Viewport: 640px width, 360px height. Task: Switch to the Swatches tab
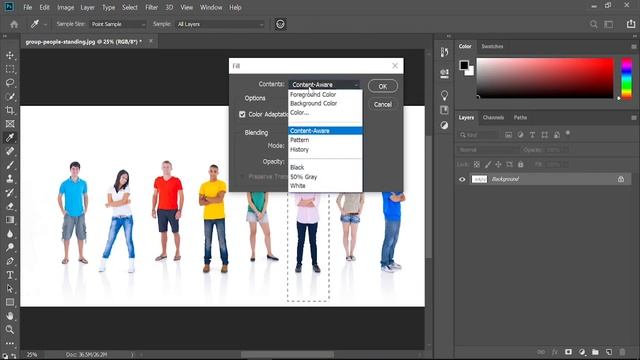pyautogui.click(x=492, y=47)
